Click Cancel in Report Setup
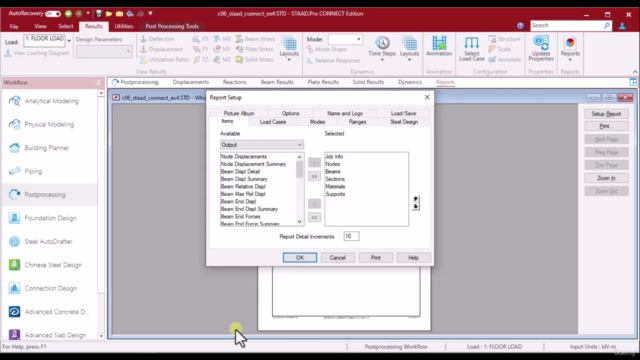This screenshot has width=640, height=360. (x=338, y=258)
